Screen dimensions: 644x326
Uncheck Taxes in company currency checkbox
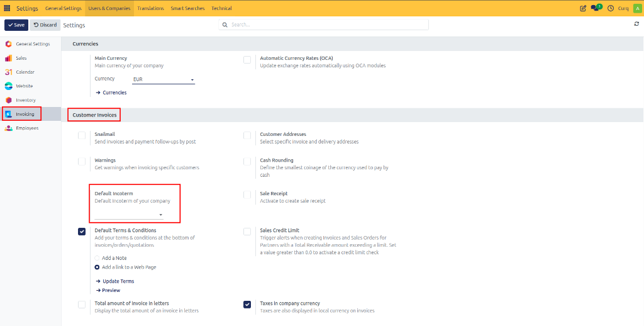coord(247,305)
